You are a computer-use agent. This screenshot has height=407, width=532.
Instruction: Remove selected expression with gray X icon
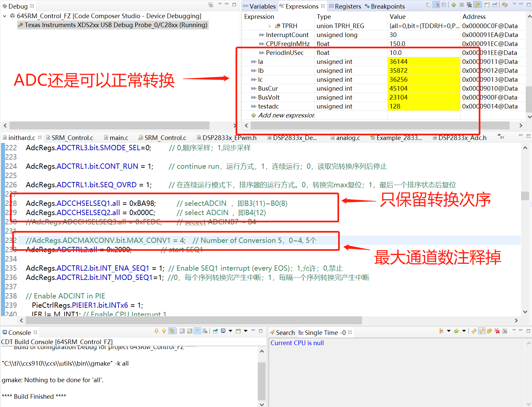(x=462, y=5)
